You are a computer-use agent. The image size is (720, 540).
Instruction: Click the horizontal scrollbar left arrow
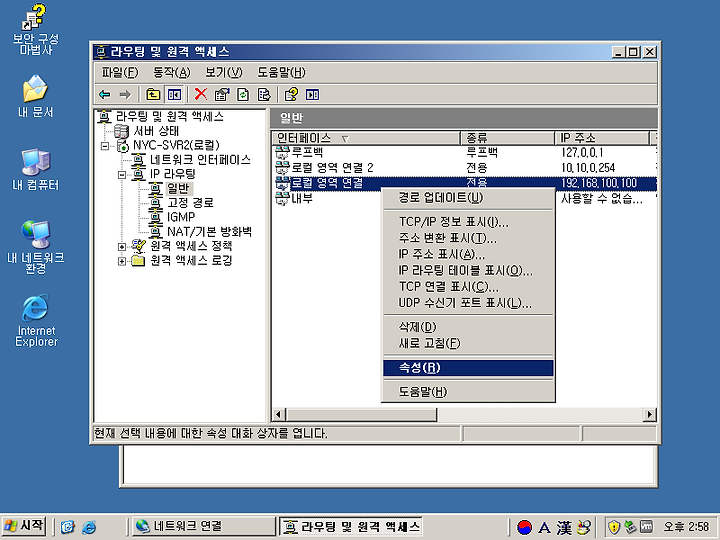(278, 415)
